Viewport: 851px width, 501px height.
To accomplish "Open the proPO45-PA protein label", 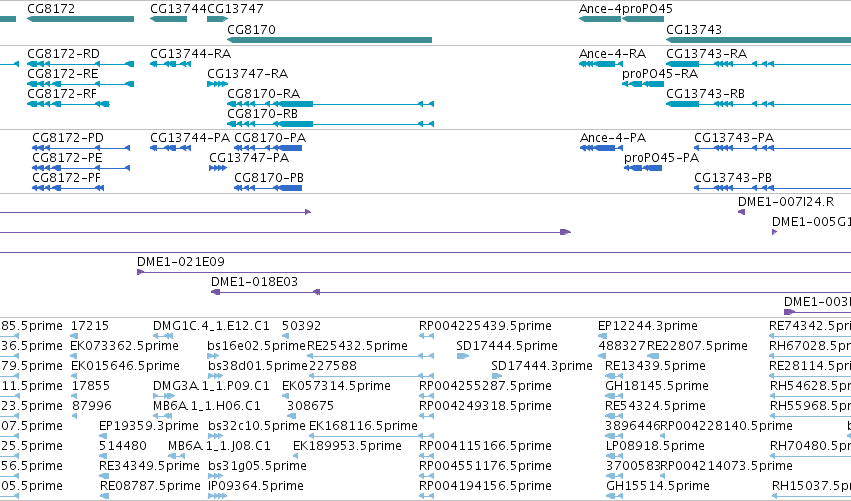I will [x=662, y=158].
